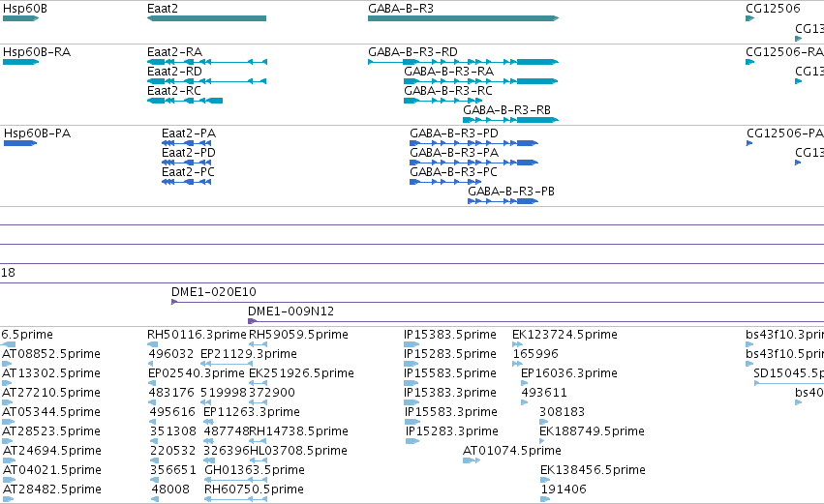Open the Hsp60B-RA transcript
The width and height of the screenshot is (824, 504).
click(x=37, y=52)
